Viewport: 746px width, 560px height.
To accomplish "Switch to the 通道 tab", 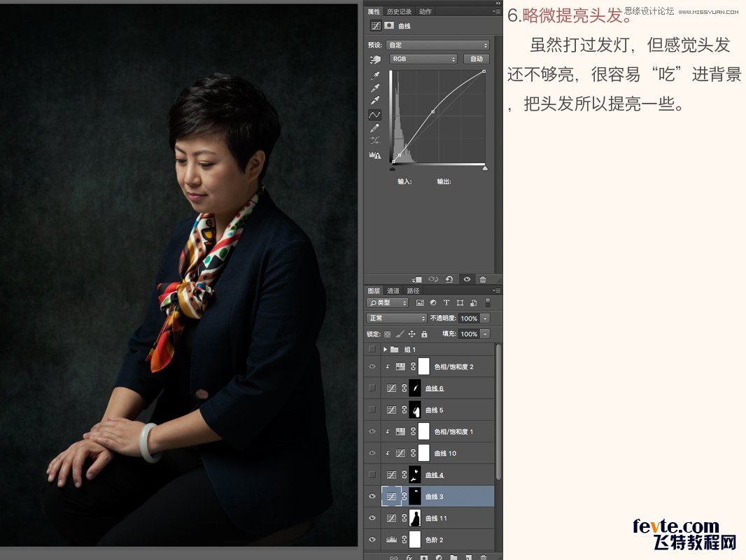I will 393,290.
